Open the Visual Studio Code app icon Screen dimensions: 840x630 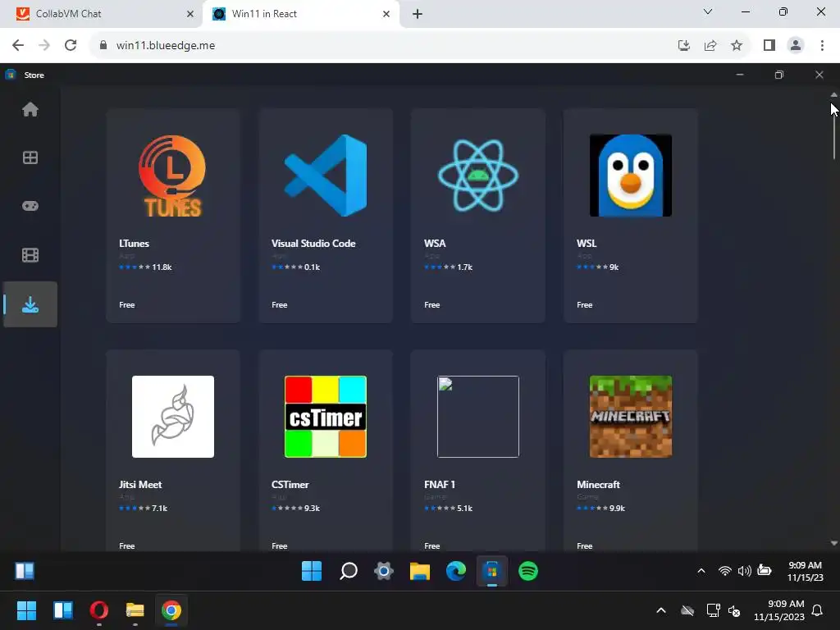tap(326, 176)
